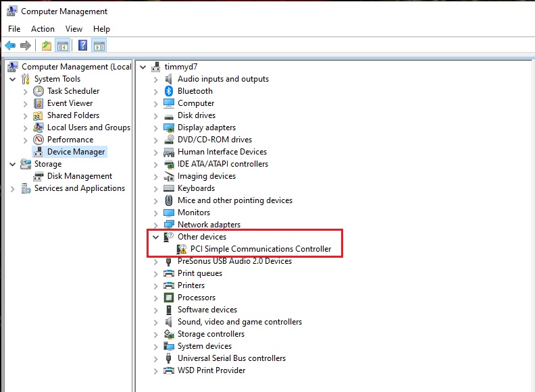The width and height of the screenshot is (535, 392).
Task: Click the Disk drives icon
Action: tap(169, 117)
